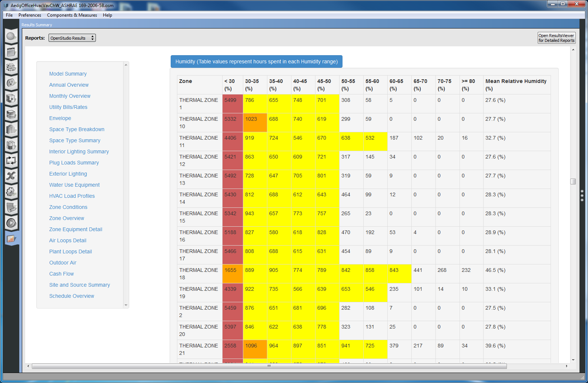This screenshot has width=588, height=383.
Task: Open Water Use Equipment link
Action: tap(74, 185)
